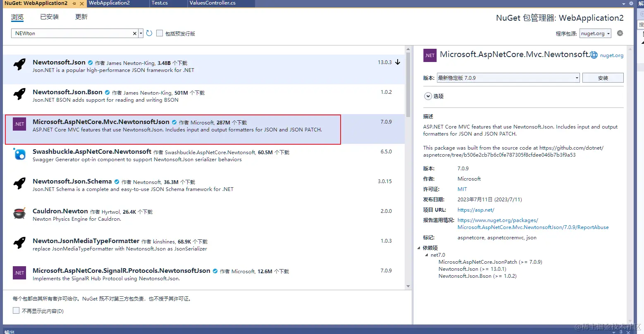Switch to the 更新 tab
The height and width of the screenshot is (334, 644).
point(81,17)
